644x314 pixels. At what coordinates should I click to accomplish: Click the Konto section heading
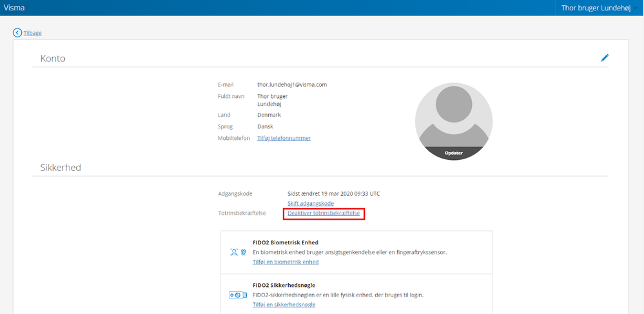[x=53, y=59]
